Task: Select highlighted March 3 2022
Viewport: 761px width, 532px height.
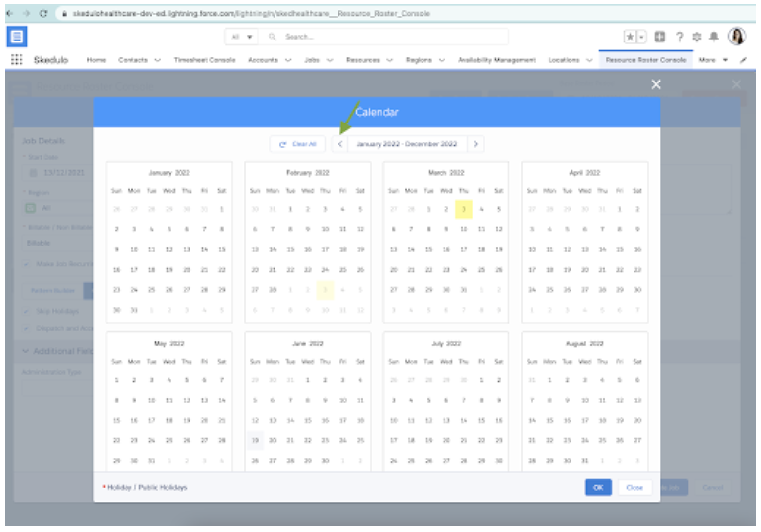Action: (x=464, y=209)
